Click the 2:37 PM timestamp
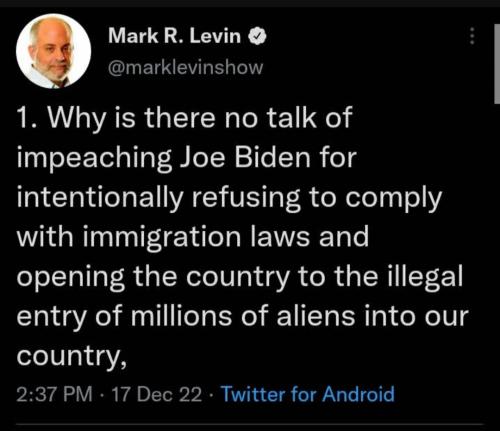Screen dimensions: 500x431 [x=54, y=394]
